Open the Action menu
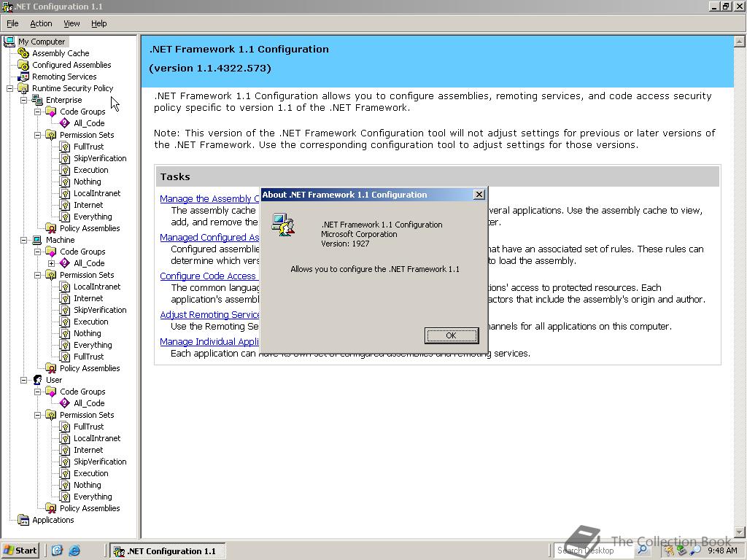Viewport: 747px width, 560px height. coord(41,23)
